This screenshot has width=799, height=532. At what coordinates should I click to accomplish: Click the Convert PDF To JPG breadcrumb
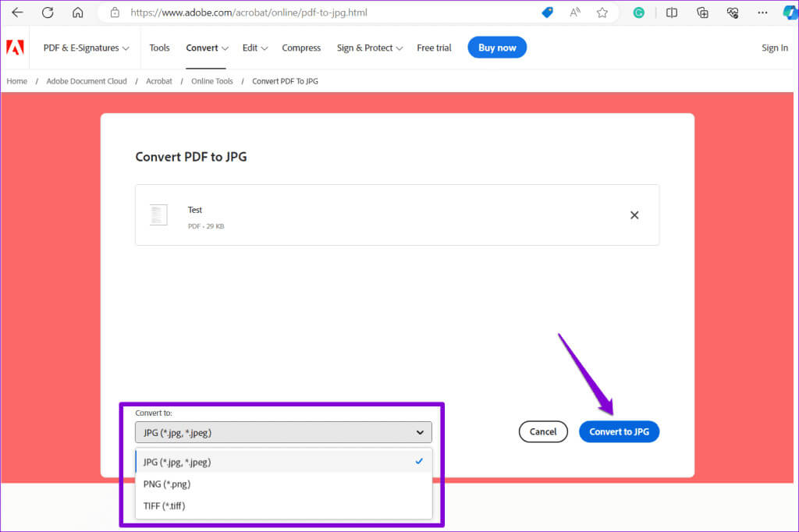pyautogui.click(x=285, y=81)
